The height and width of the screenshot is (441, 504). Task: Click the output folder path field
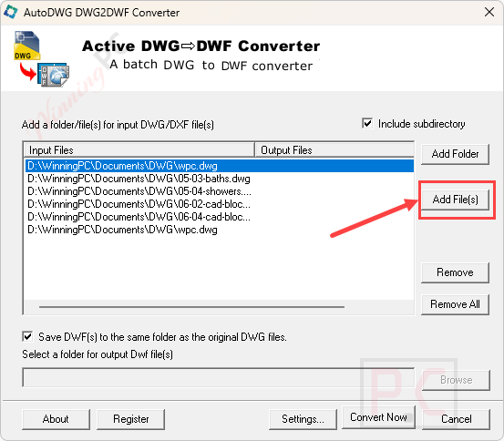click(x=219, y=378)
